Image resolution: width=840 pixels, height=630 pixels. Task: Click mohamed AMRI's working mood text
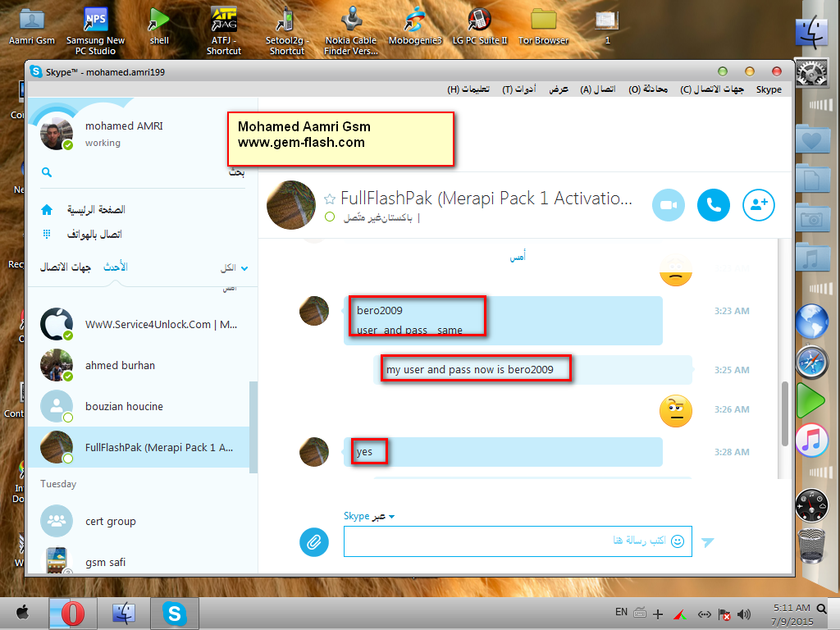103,143
